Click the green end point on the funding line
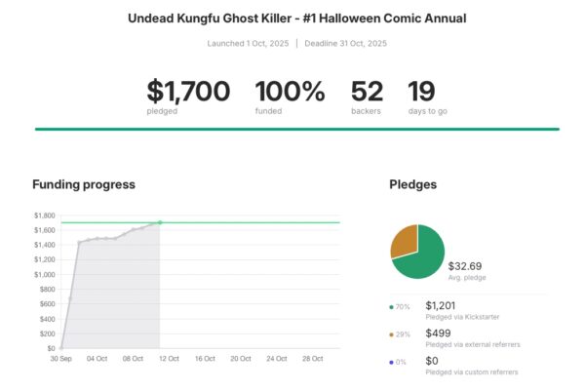This screenshot has width=585, height=392. [160, 222]
